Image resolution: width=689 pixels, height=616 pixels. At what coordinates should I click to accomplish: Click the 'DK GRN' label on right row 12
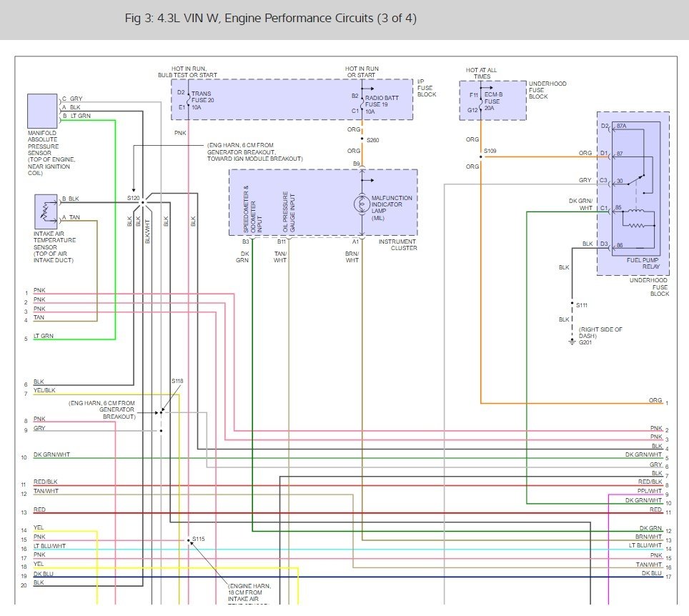[651, 528]
